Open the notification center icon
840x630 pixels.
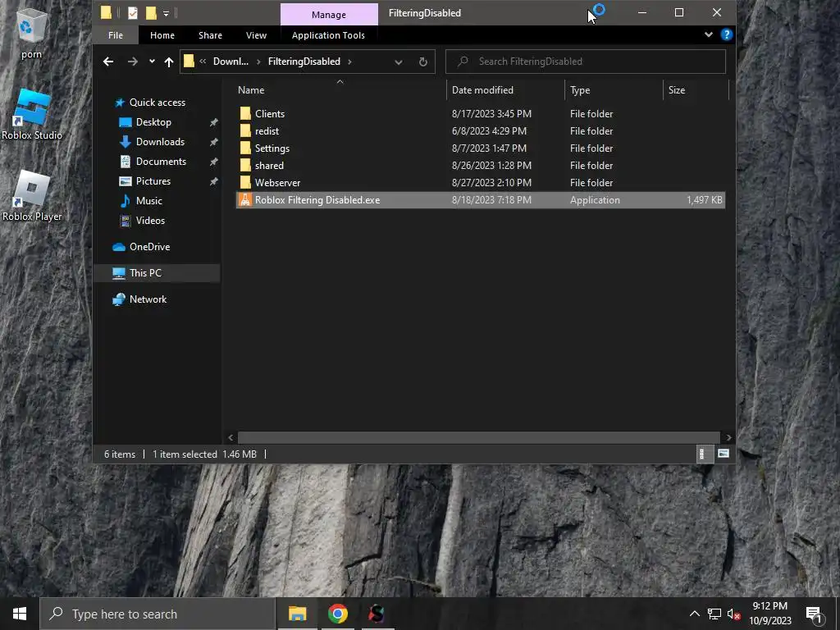(x=815, y=614)
